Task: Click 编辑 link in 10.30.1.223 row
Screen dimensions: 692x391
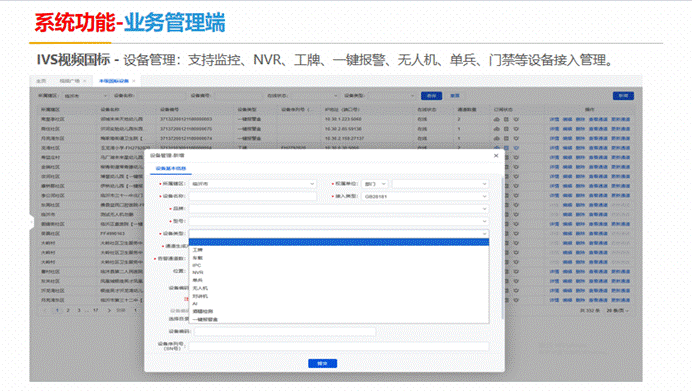Action: (567, 119)
